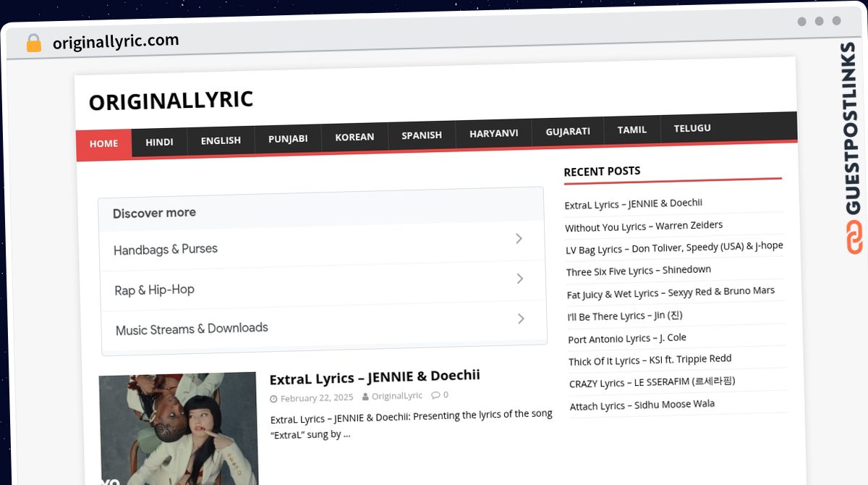Screen dimensions: 868x485
Task: Open the HARYANVI menu item
Action: click(x=493, y=133)
